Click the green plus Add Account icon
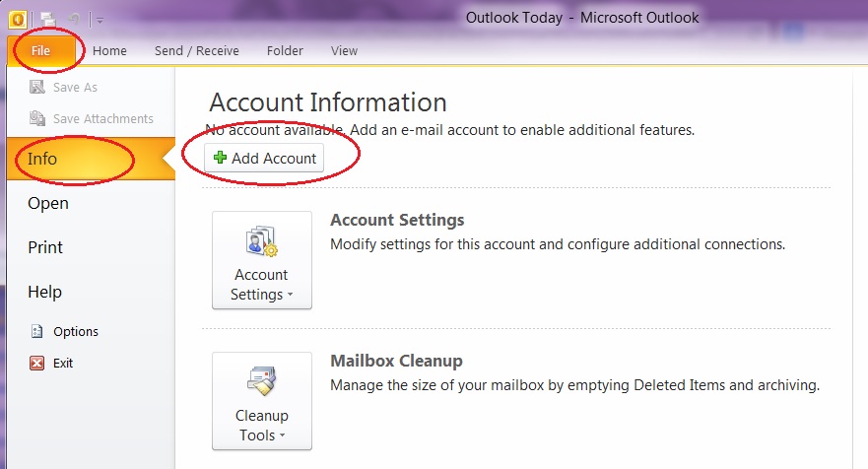The height and width of the screenshot is (469, 868). click(x=220, y=158)
